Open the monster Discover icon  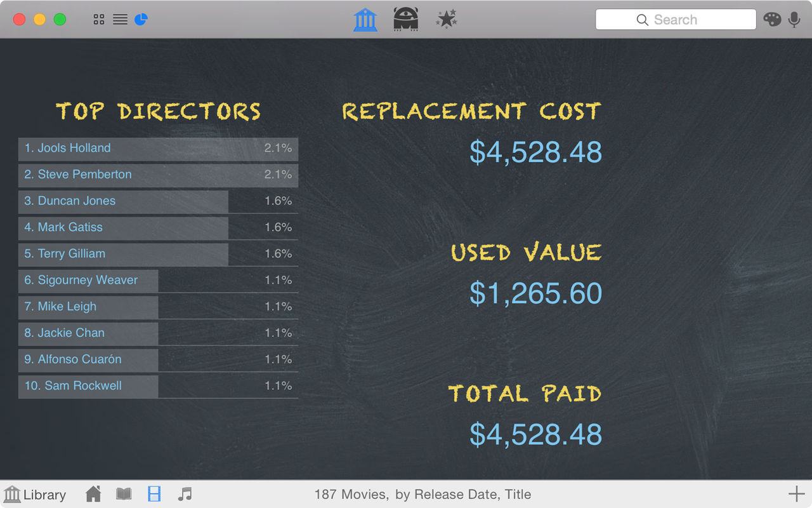point(406,19)
